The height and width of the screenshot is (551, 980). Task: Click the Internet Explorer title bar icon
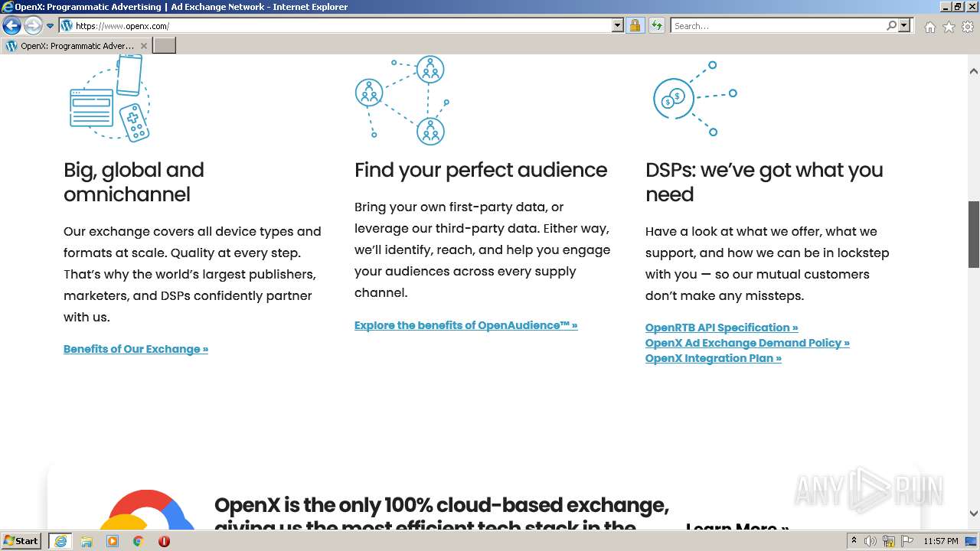[x=8, y=7]
